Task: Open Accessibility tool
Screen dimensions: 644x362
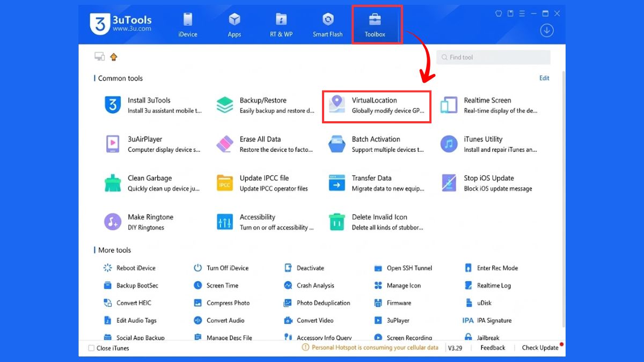Action: (x=265, y=222)
